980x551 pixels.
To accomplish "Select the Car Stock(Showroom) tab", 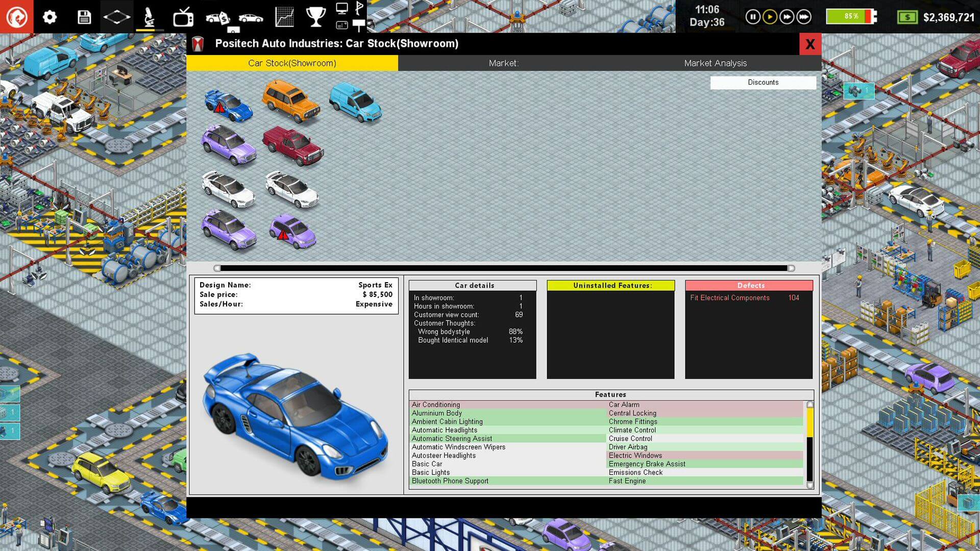I will coord(292,63).
